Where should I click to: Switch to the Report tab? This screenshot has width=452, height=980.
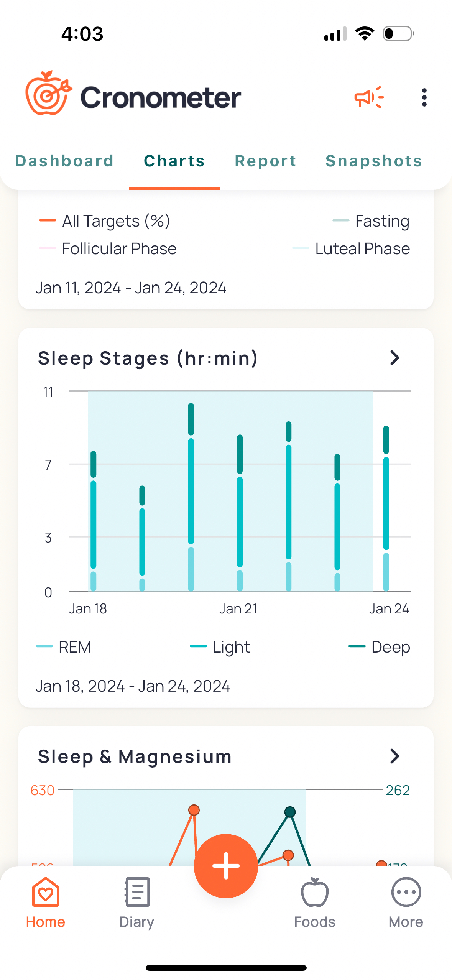pos(265,161)
